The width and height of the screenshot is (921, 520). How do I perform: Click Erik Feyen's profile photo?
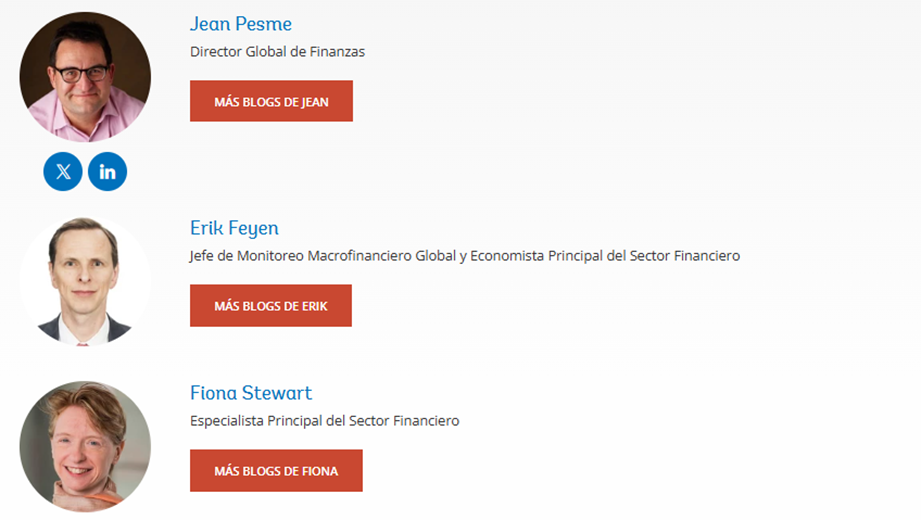[x=85, y=281]
